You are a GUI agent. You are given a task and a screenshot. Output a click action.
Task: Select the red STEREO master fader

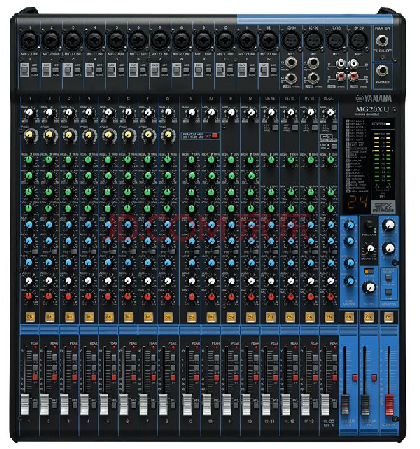click(389, 404)
